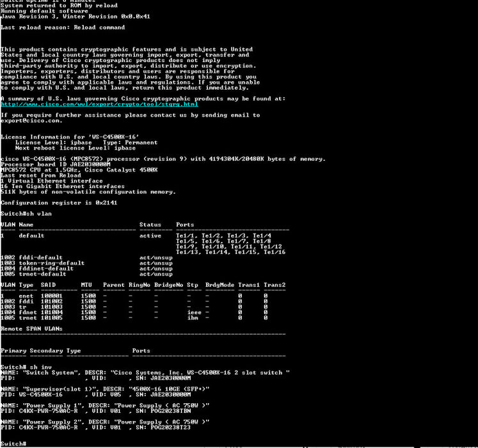Click the 'BridgeNo' column header

point(168,285)
